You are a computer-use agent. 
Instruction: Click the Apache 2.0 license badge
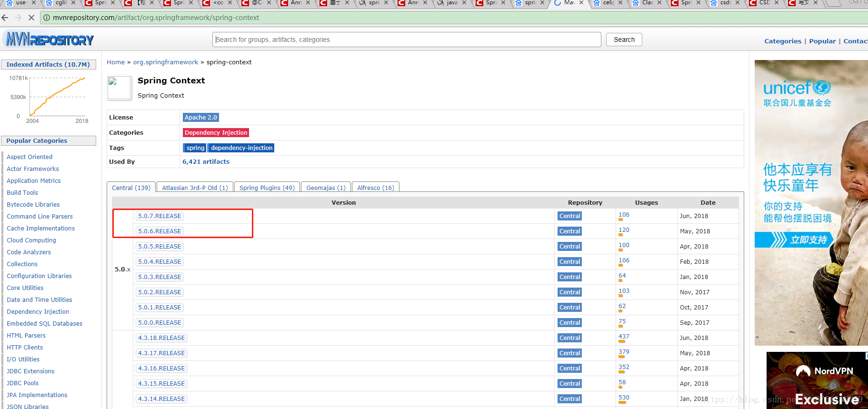[201, 117]
